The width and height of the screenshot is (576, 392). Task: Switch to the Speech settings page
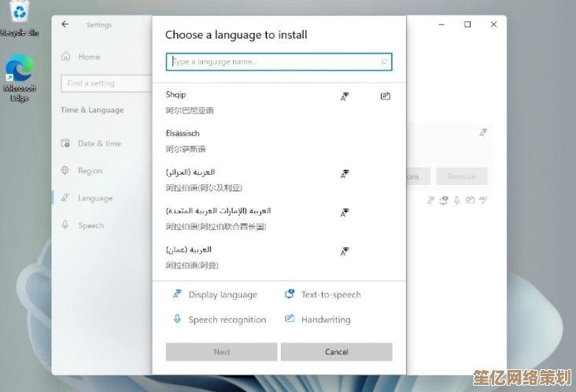pyautogui.click(x=90, y=225)
